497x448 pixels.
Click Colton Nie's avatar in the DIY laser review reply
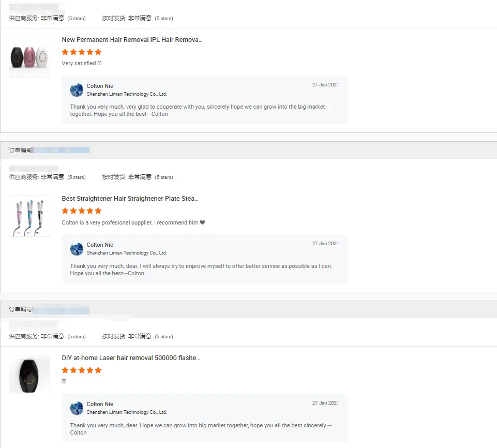coord(77,408)
